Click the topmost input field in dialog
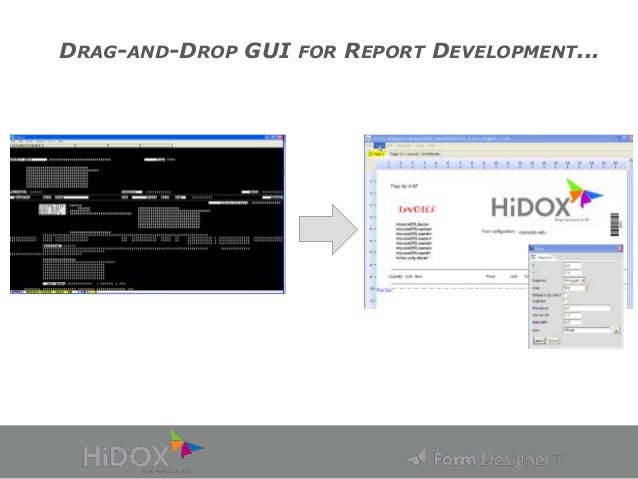This screenshot has width=638, height=479. pyautogui.click(x=572, y=265)
